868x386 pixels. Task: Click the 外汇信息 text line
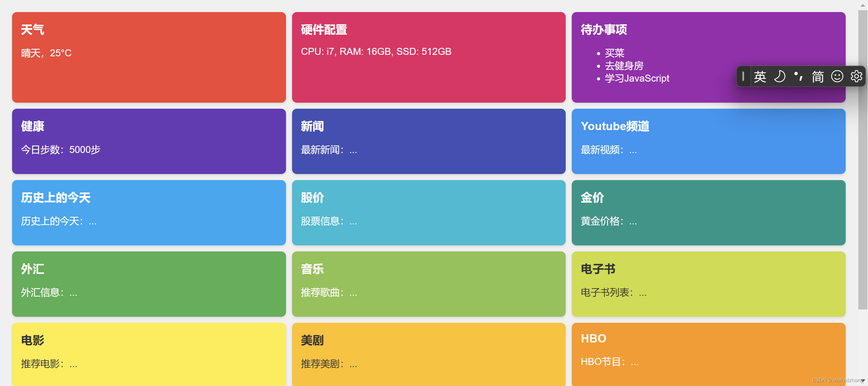pos(49,292)
